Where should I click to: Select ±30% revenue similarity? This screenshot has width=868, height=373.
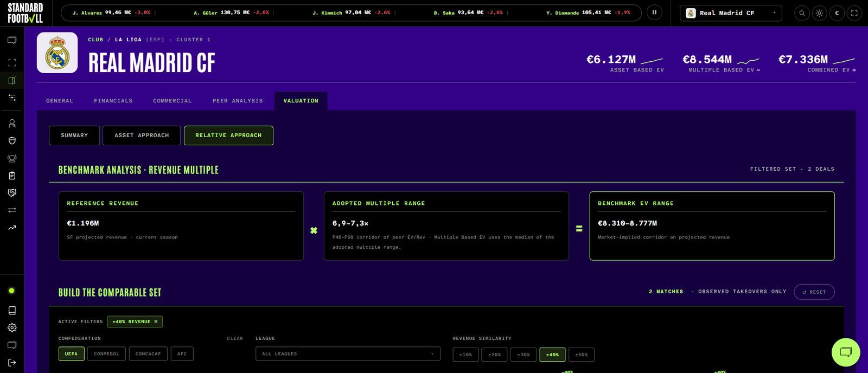tap(524, 355)
